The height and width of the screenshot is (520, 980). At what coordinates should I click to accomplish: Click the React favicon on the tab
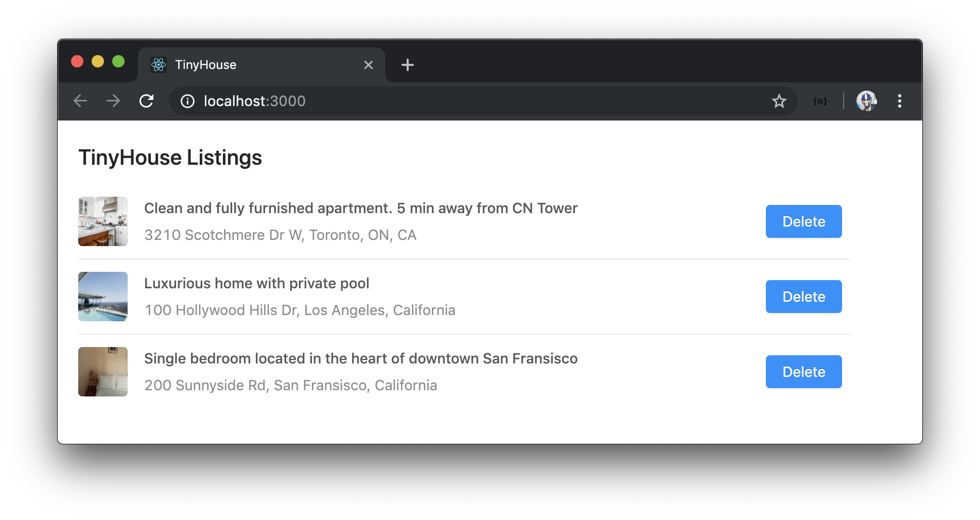coord(159,65)
